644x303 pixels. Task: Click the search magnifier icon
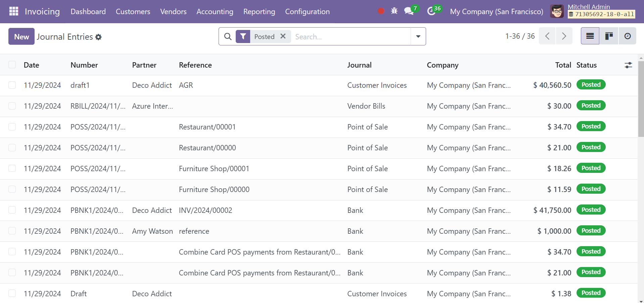[228, 36]
